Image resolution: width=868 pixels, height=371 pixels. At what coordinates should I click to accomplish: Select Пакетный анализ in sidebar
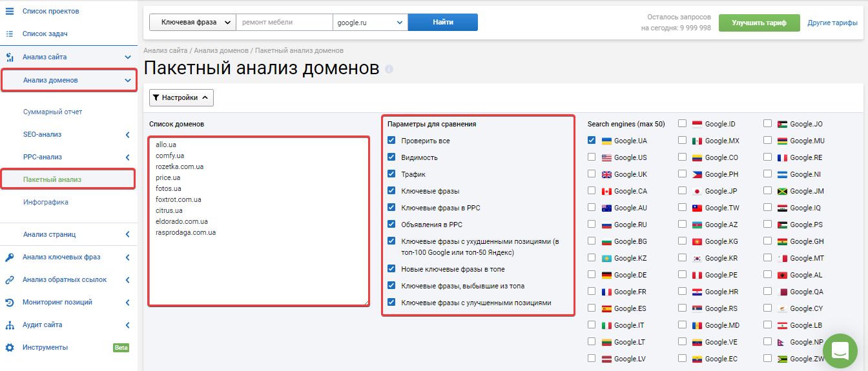tap(52, 179)
